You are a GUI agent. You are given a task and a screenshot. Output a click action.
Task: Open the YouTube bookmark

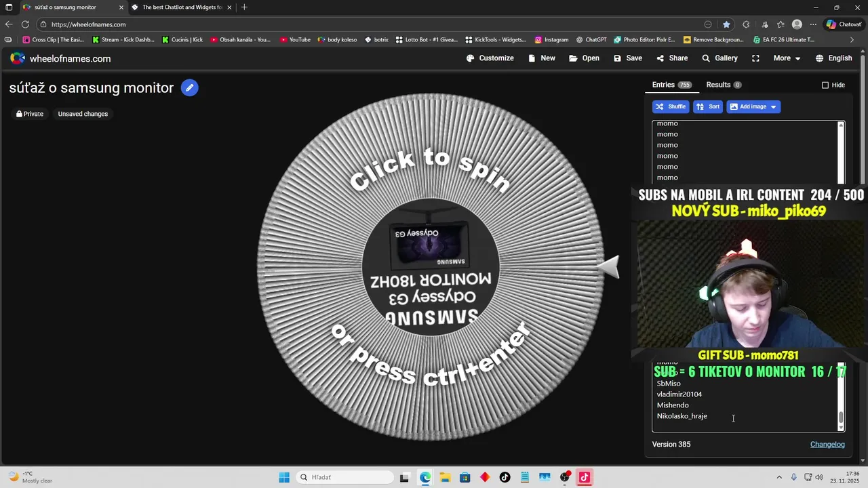click(x=295, y=40)
